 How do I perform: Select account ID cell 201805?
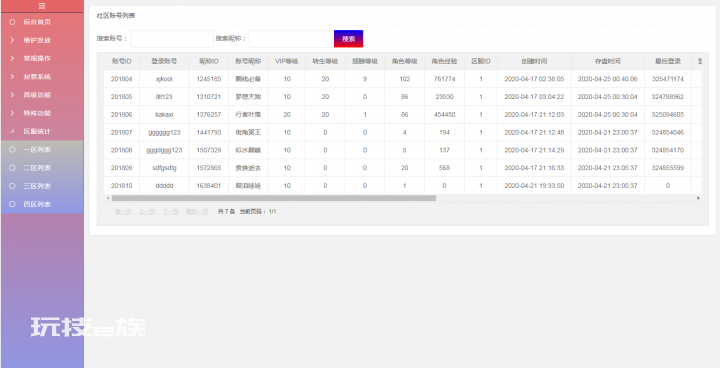pyautogui.click(x=122, y=97)
